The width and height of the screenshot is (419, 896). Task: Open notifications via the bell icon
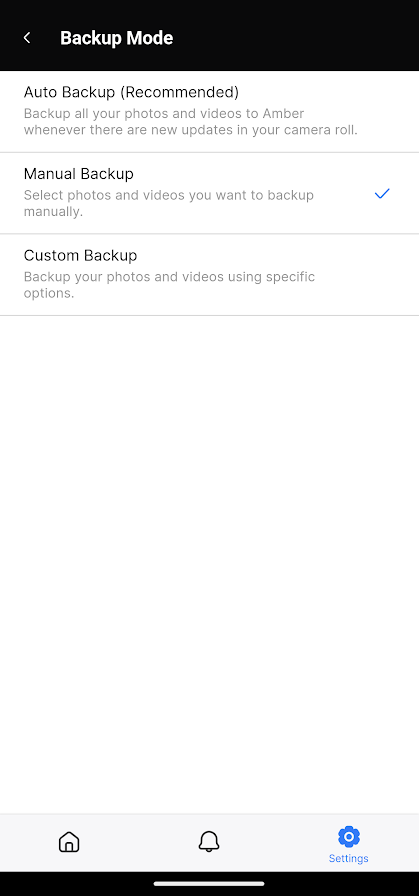209,842
